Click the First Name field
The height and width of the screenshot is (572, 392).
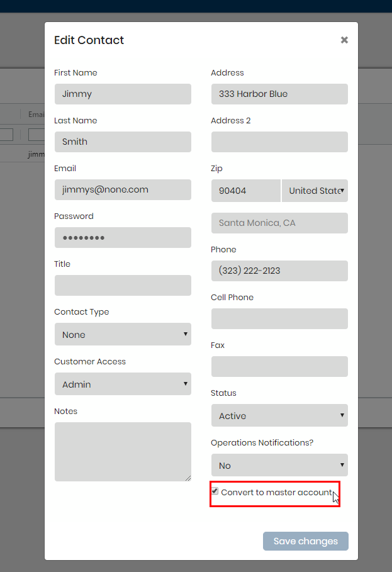[123, 94]
